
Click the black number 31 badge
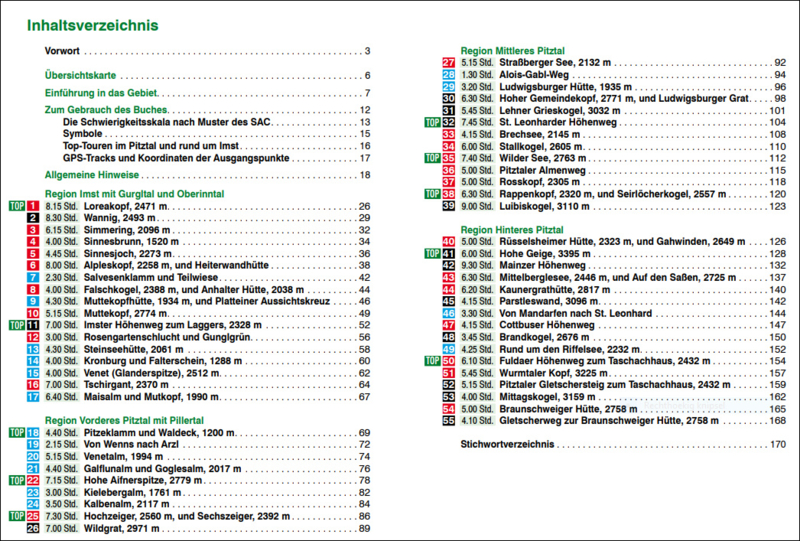point(448,111)
